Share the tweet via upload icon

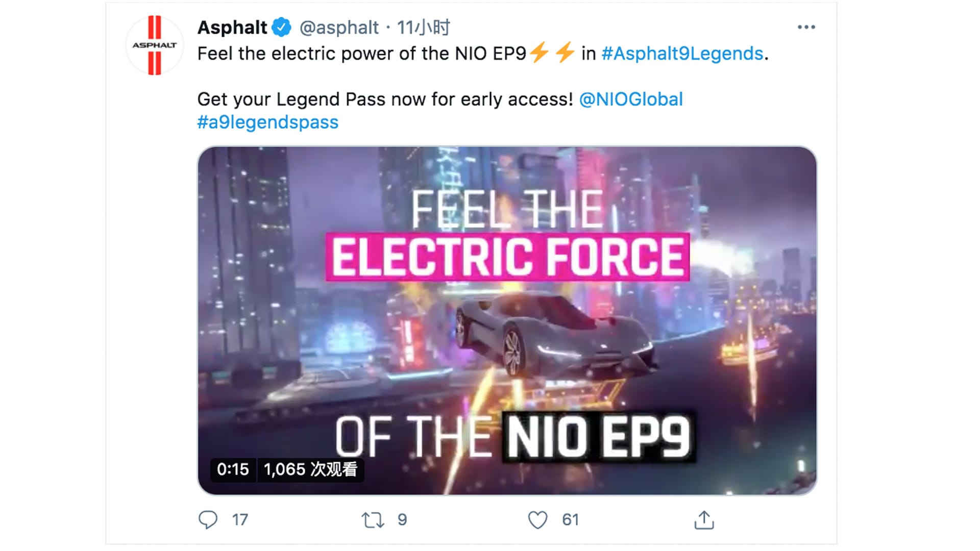(x=704, y=520)
